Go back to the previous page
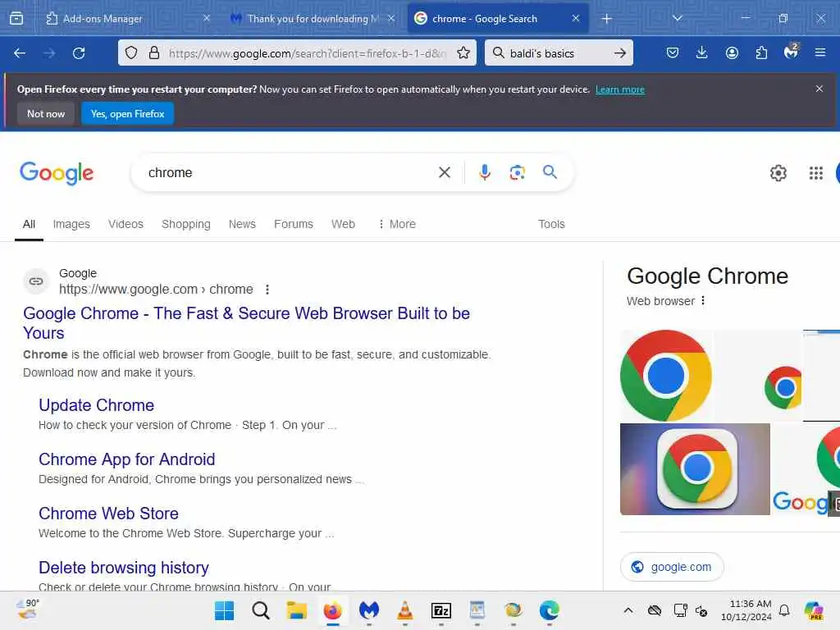 [20, 53]
